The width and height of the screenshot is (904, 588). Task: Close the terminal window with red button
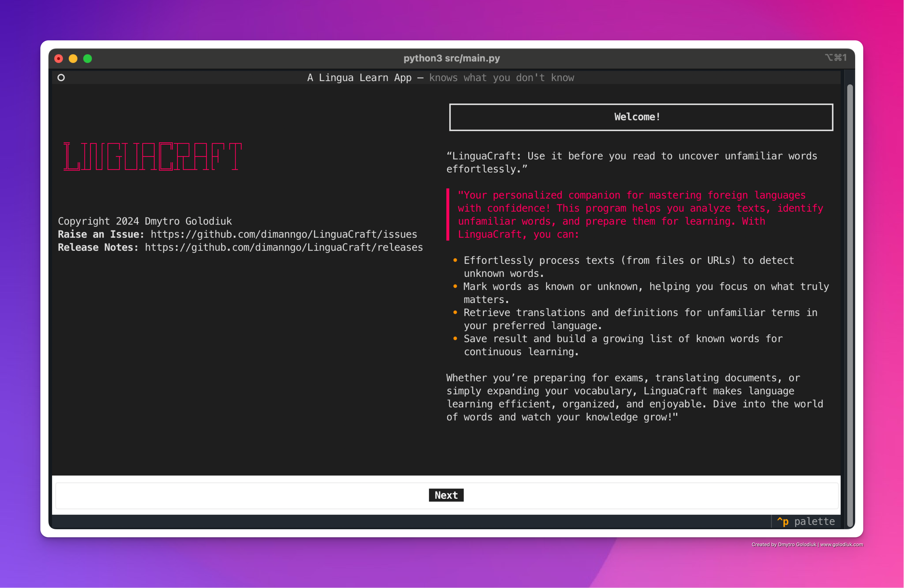[x=59, y=59]
